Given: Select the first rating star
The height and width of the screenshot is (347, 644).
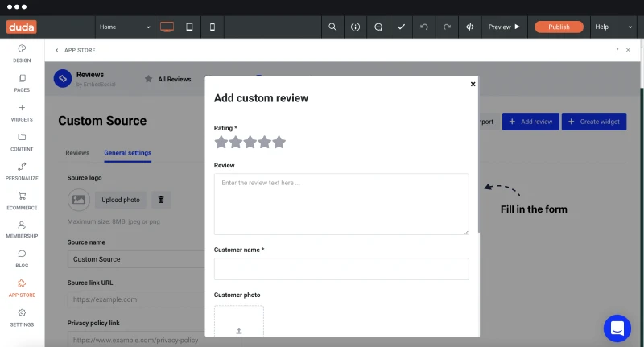Looking at the screenshot, I should pyautogui.click(x=221, y=142).
